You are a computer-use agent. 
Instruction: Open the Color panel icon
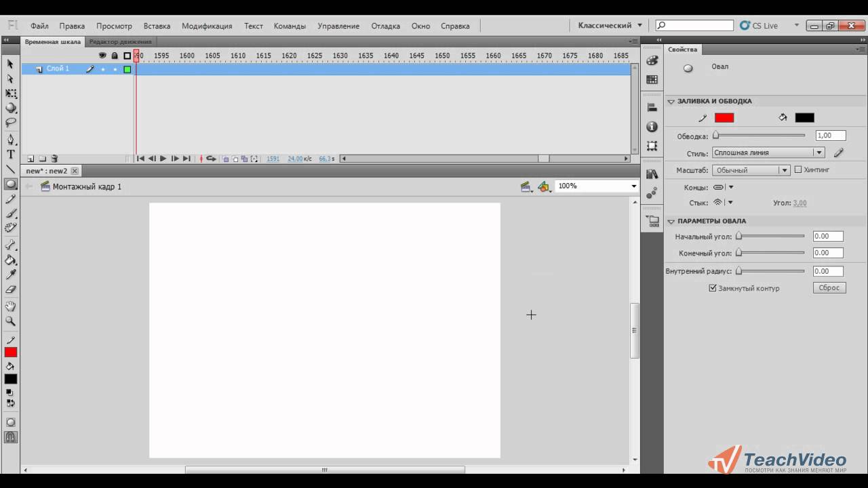(652, 60)
